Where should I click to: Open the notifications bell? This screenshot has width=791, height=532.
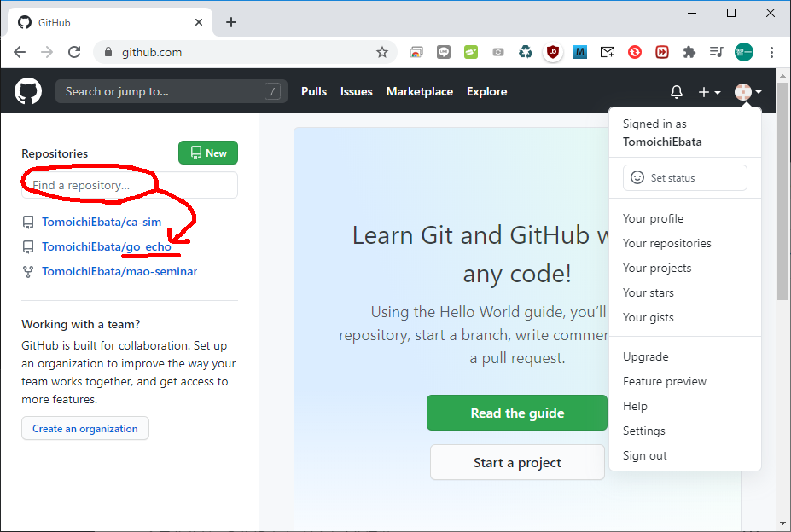(676, 92)
